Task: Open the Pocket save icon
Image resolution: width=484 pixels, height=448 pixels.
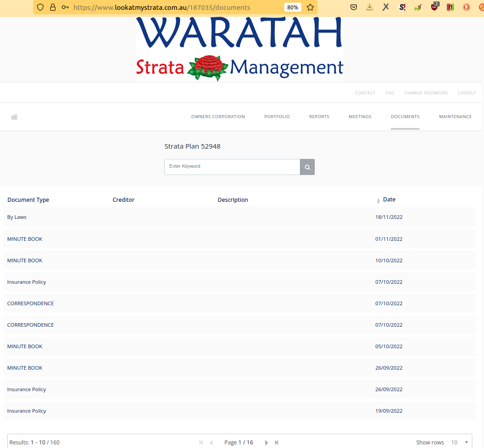Action: pos(354,8)
